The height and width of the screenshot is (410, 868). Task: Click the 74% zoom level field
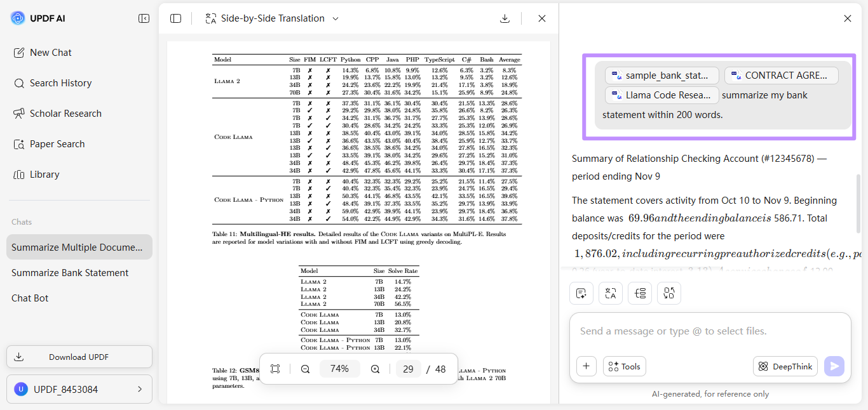pos(340,369)
